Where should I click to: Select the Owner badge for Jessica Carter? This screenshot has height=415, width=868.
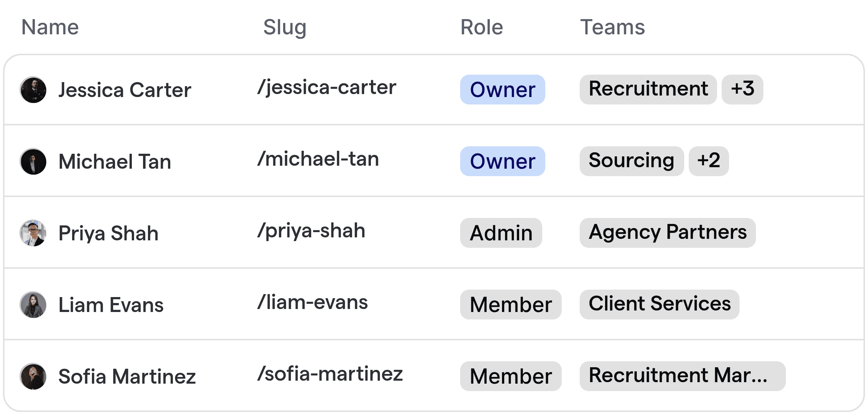[502, 90]
